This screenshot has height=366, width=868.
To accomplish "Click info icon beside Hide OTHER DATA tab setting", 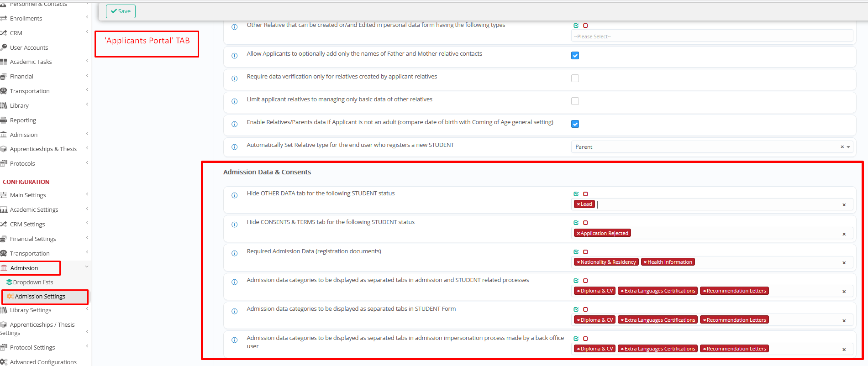I will [x=234, y=195].
